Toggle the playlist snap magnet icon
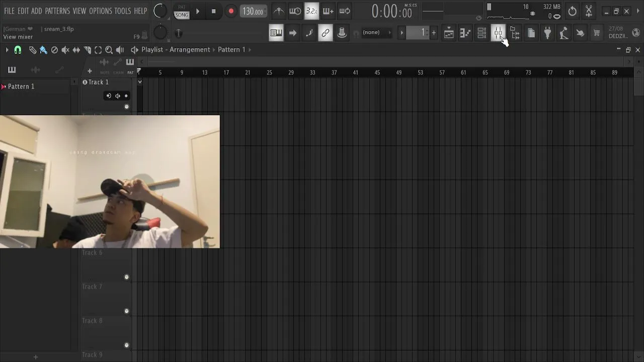This screenshot has height=362, width=644. pos(18,50)
